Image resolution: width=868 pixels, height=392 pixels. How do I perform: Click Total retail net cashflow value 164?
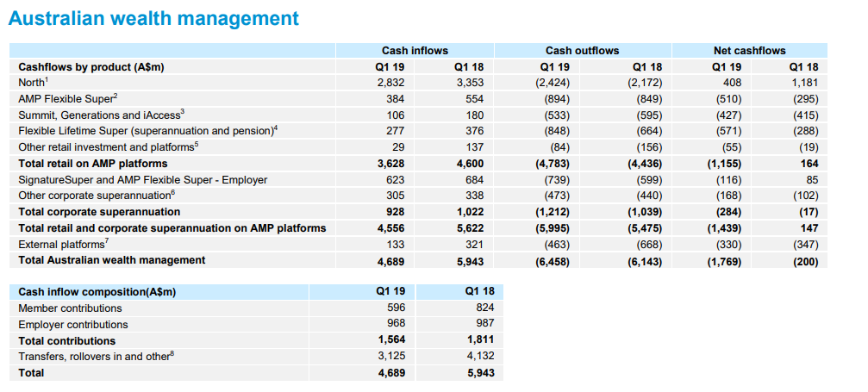click(809, 164)
